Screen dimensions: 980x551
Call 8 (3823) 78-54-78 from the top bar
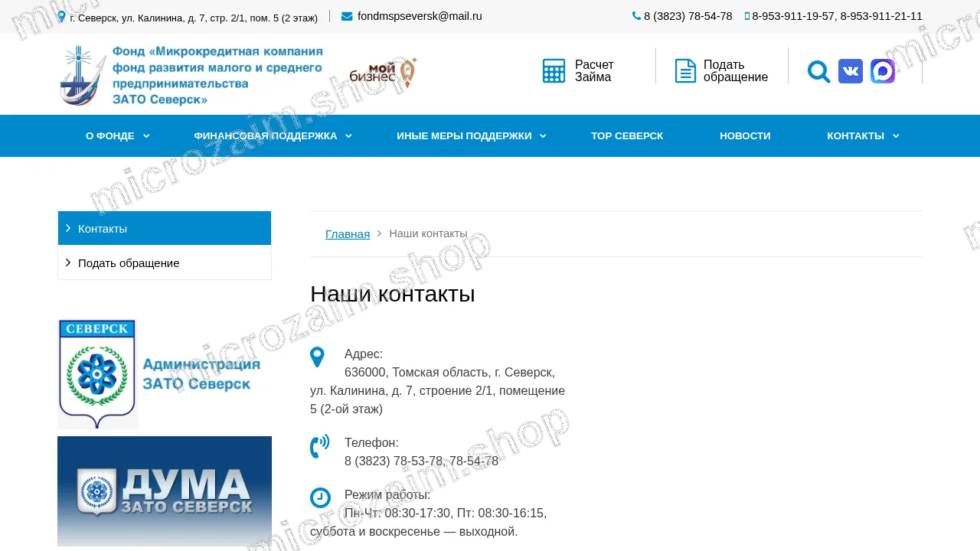pyautogui.click(x=688, y=16)
